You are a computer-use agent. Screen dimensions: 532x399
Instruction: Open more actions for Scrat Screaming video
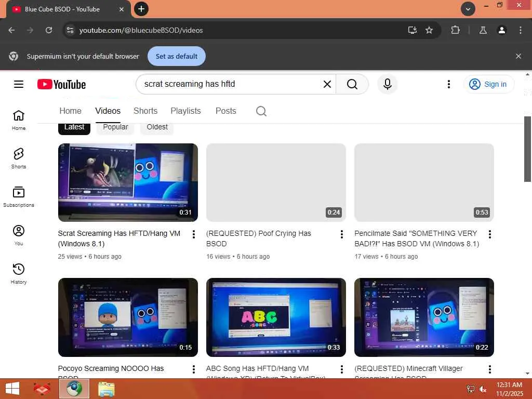193,234
